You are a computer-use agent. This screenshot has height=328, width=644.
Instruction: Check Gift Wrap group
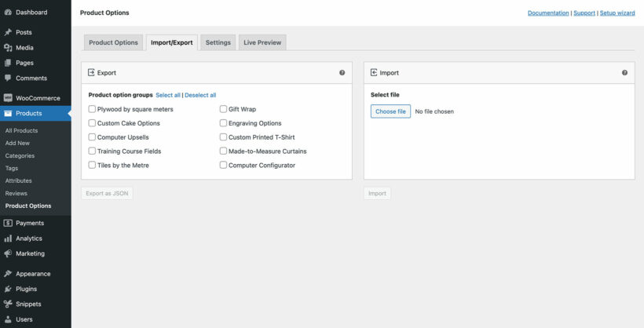(223, 109)
